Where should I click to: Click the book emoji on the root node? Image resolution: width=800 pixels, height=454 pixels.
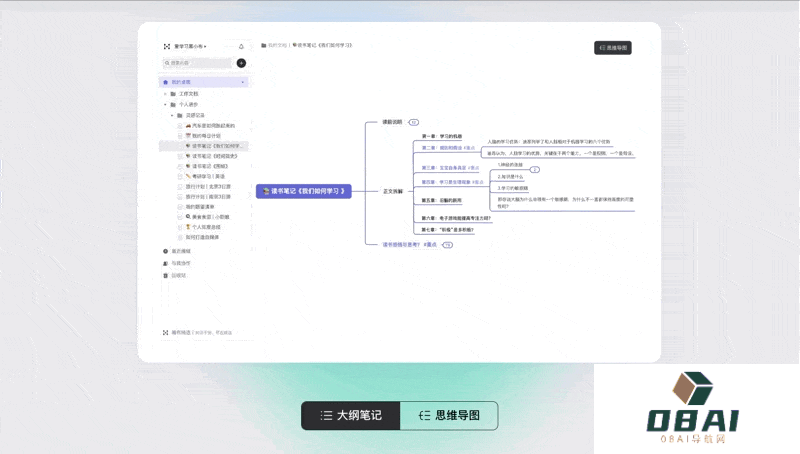(x=266, y=191)
